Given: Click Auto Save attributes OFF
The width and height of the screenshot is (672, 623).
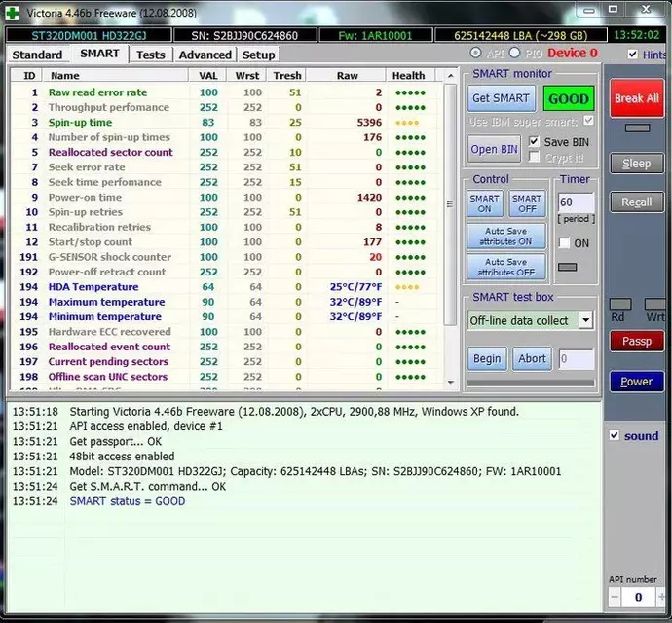Looking at the screenshot, I should (506, 267).
